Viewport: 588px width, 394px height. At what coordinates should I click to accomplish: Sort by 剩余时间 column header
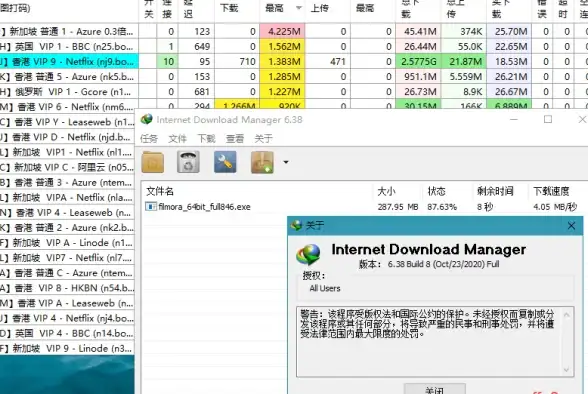[x=495, y=191]
